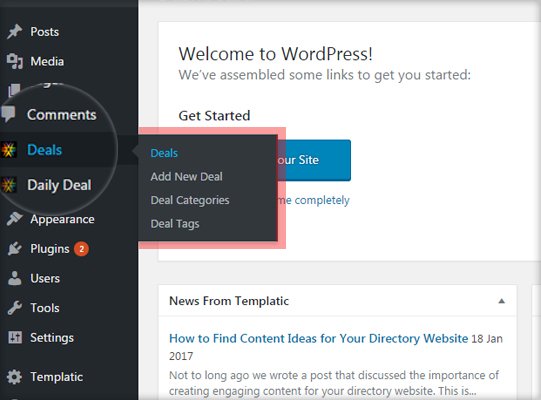Click the Tools wrench icon
541x400 pixels.
pos(14,308)
